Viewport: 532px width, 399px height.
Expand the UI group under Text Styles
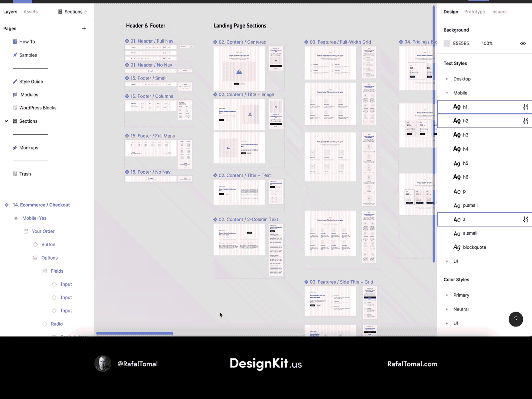pyautogui.click(x=447, y=261)
